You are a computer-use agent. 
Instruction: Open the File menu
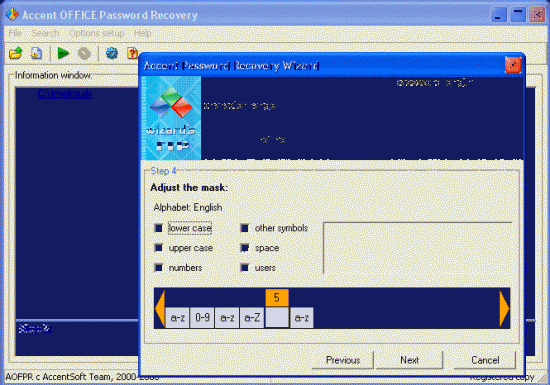pyautogui.click(x=15, y=33)
